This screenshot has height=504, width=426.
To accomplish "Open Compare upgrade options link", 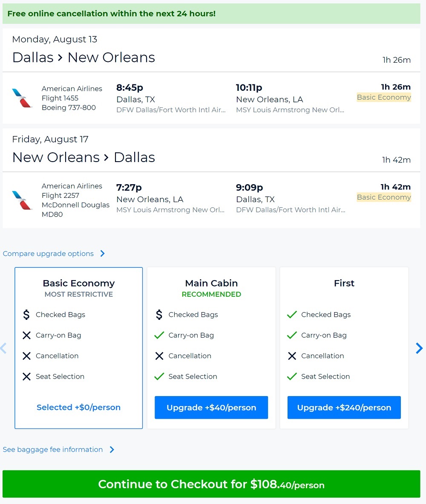I will click(48, 254).
